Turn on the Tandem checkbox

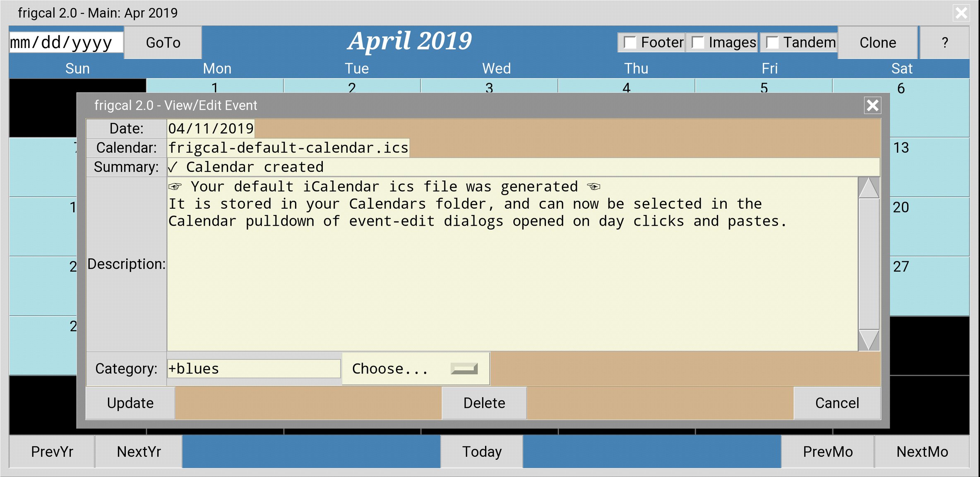(x=772, y=43)
